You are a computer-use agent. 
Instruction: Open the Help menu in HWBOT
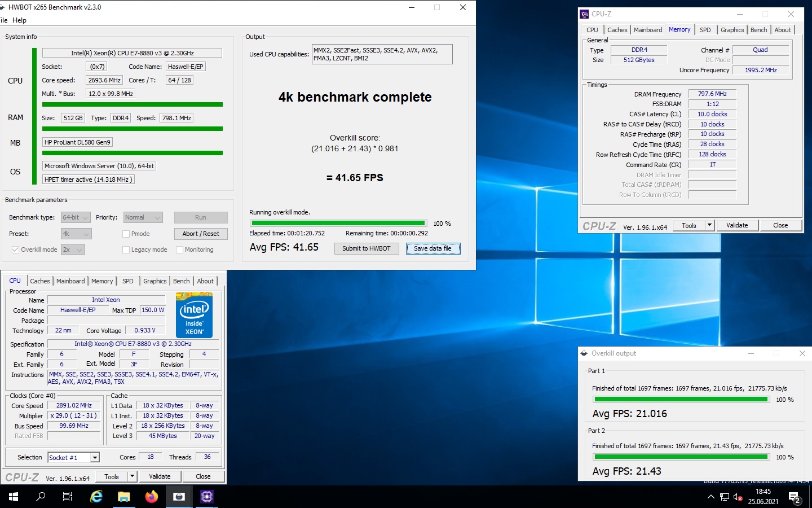point(19,20)
